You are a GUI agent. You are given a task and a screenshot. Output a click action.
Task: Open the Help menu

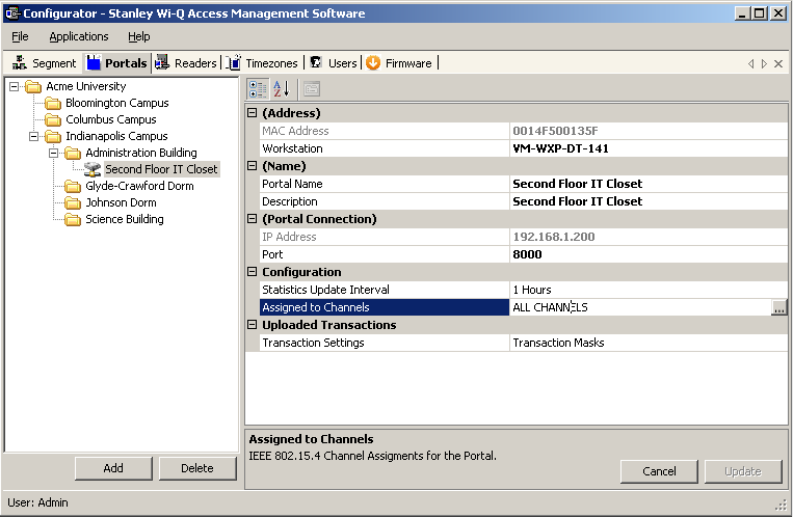(x=139, y=36)
